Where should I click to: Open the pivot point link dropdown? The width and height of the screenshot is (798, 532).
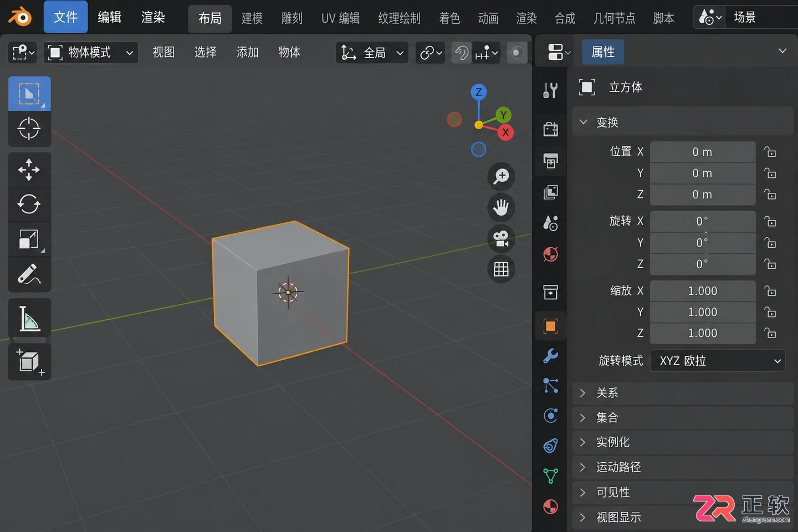click(x=431, y=53)
